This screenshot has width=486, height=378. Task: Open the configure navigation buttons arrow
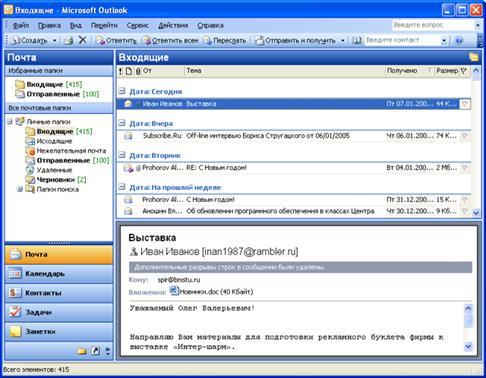pyautogui.click(x=108, y=351)
